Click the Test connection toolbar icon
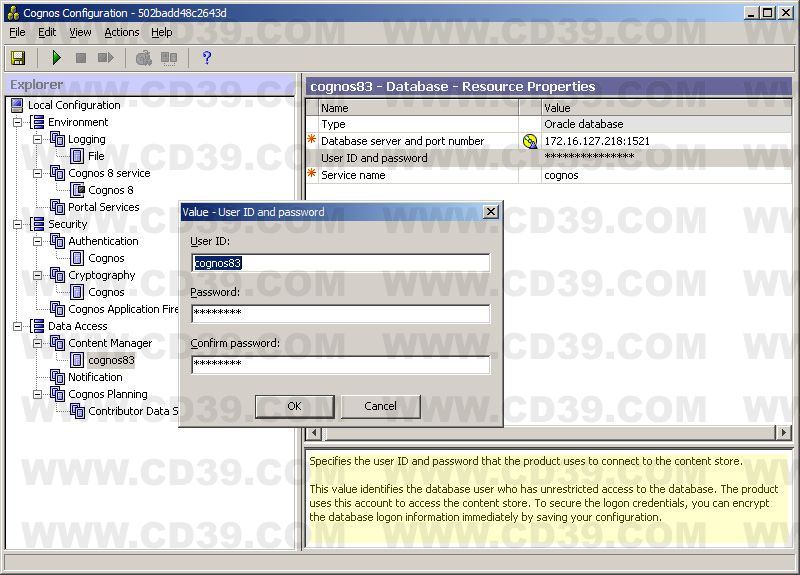 (143, 58)
